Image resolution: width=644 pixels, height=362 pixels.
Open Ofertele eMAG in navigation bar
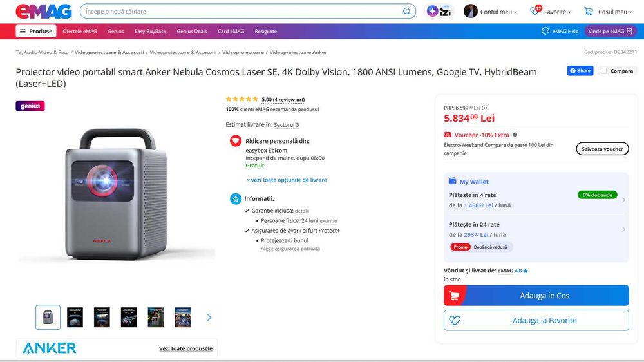[81, 31]
